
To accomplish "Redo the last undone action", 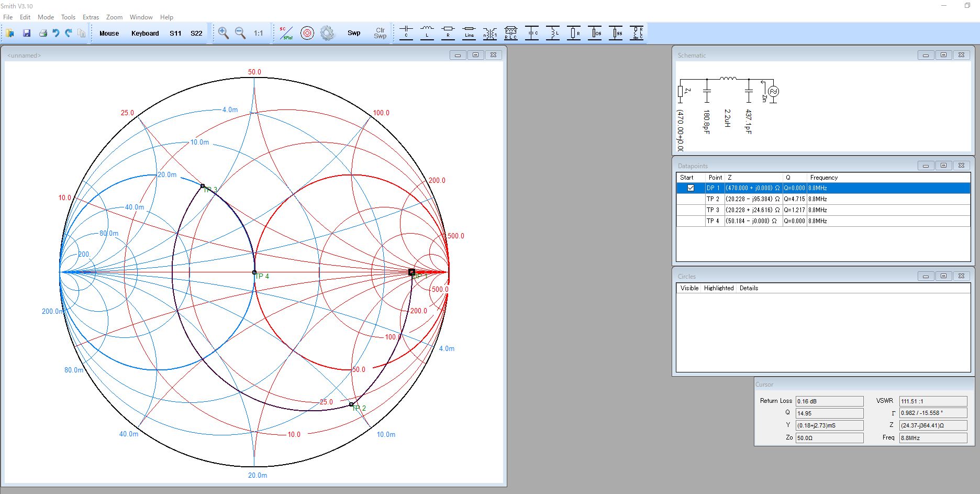I will (69, 33).
